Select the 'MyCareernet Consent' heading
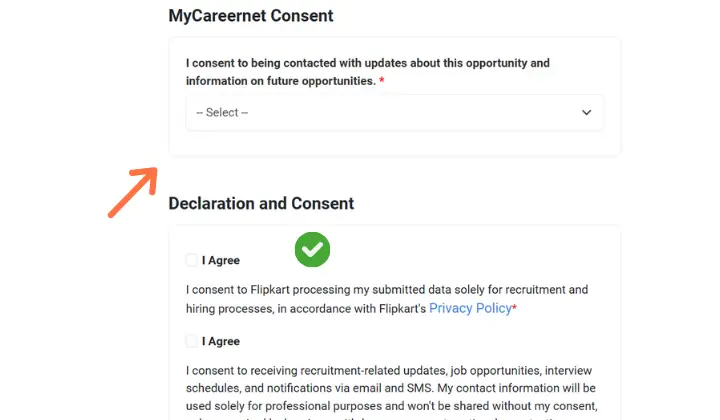Image resolution: width=720 pixels, height=420 pixels. [251, 16]
